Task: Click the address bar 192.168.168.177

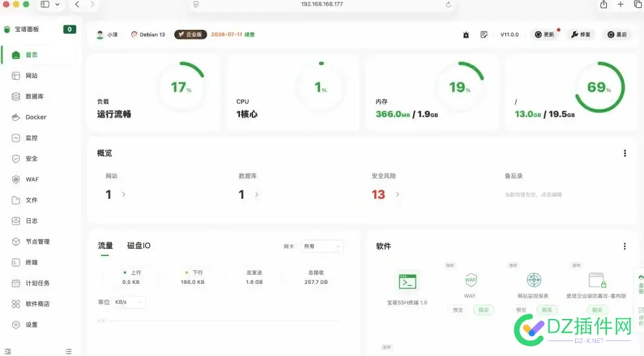Action: point(322,4)
